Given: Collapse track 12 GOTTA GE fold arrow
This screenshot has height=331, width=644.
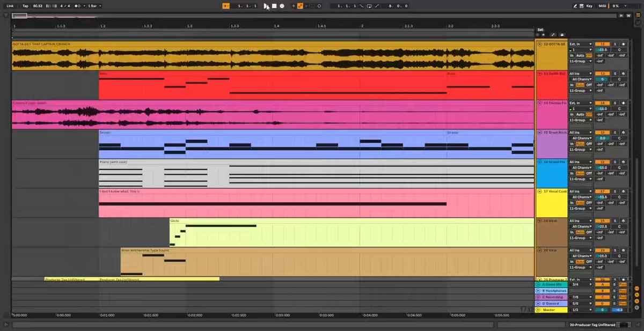Looking at the screenshot, I should pos(539,44).
